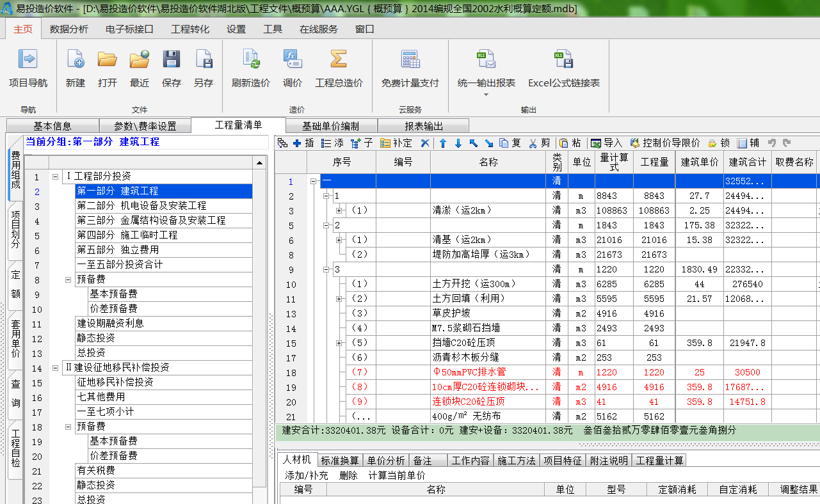Collapse 预备费 node at row 18
820x504 pixels.
68,427
